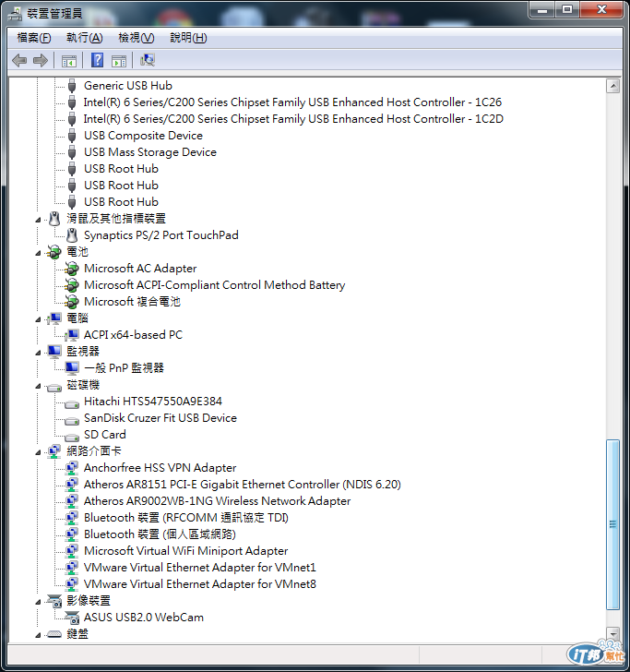The width and height of the screenshot is (630, 672).
Task: Click the Hitachi HTS547550A9E384 disk icon
Action: pos(72,403)
